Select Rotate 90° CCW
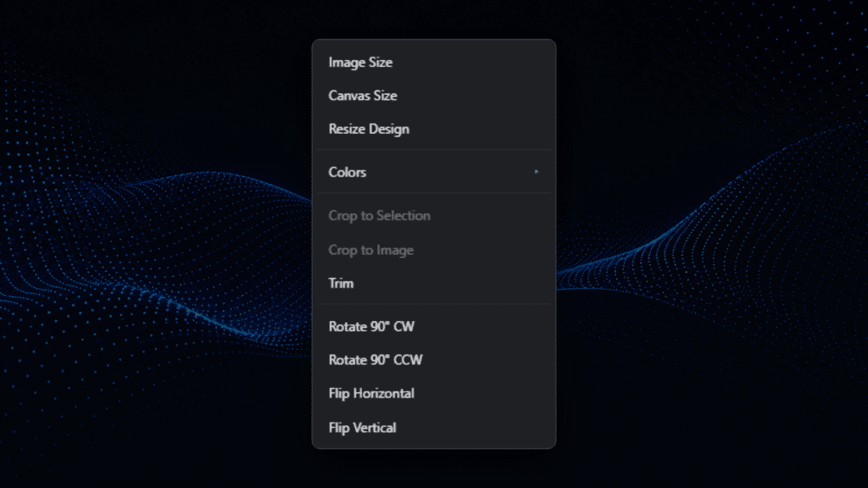868x488 pixels. click(434, 360)
